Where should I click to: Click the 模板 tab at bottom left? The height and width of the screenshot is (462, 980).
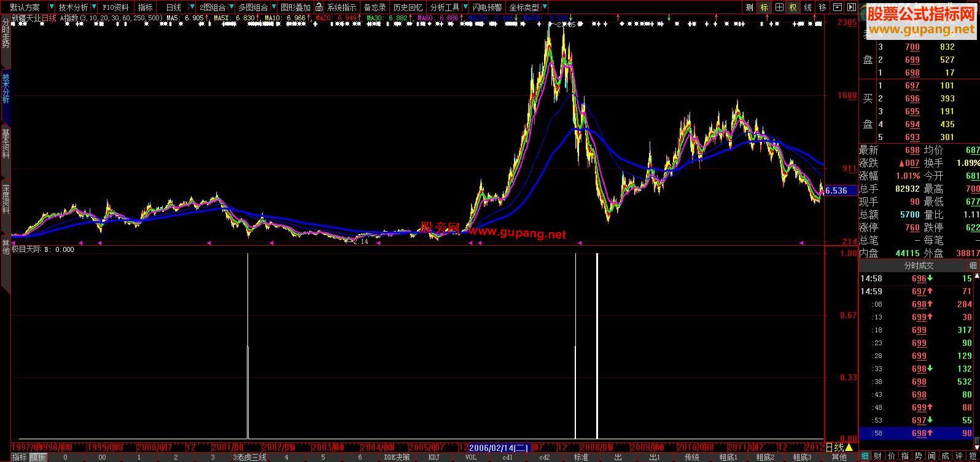tap(38, 457)
